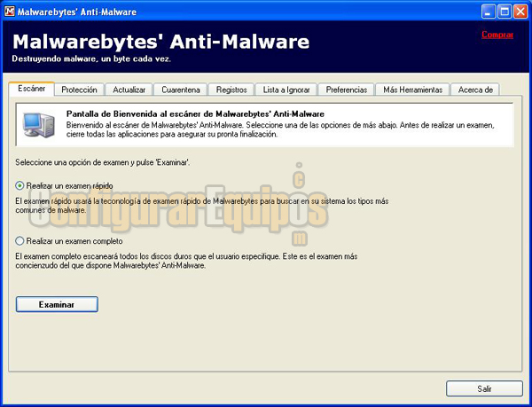The height and width of the screenshot is (407, 532).
Task: Click the 'El examen rápido usará' description
Action: (x=202, y=206)
